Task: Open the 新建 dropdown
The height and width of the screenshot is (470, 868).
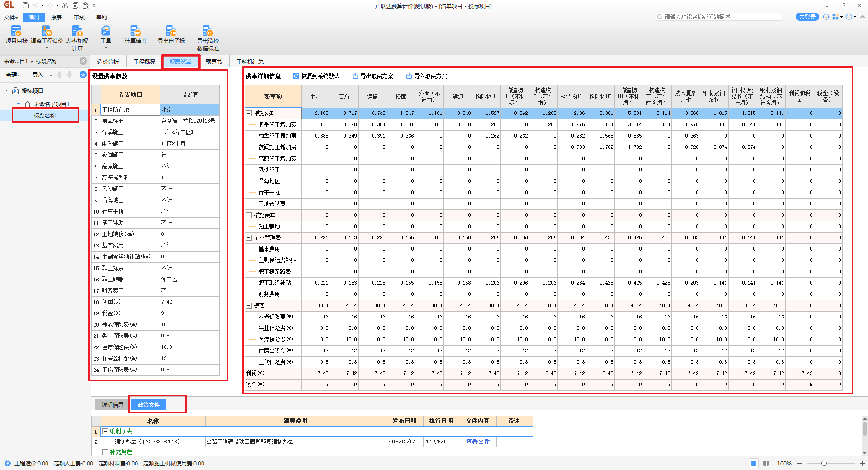Action: (13, 75)
